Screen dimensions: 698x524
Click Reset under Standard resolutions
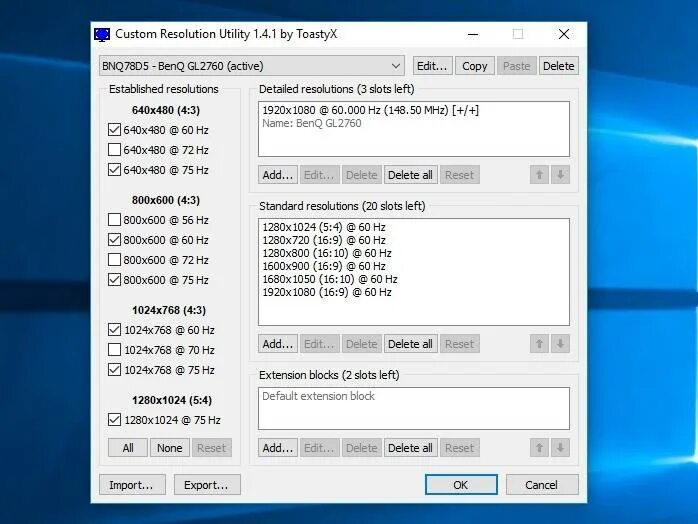pyautogui.click(x=459, y=344)
